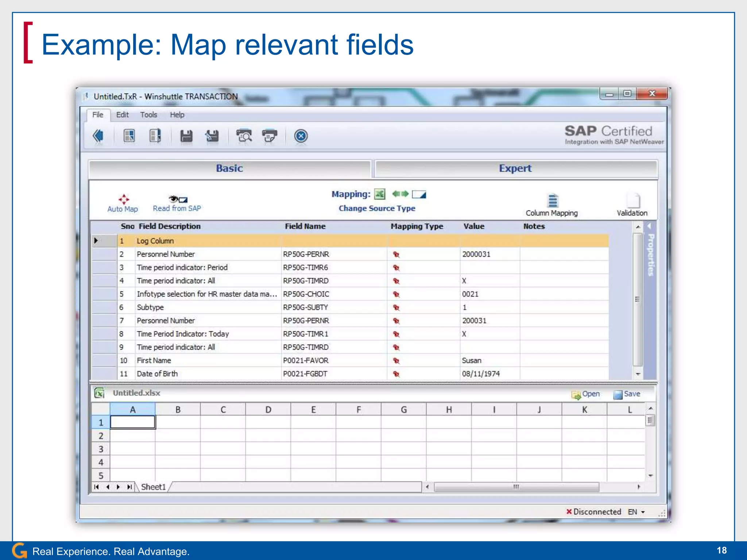Viewport: 747px width, 560px height.
Task: Click the second layout panel toolbar icon
Action: pyautogui.click(x=155, y=136)
